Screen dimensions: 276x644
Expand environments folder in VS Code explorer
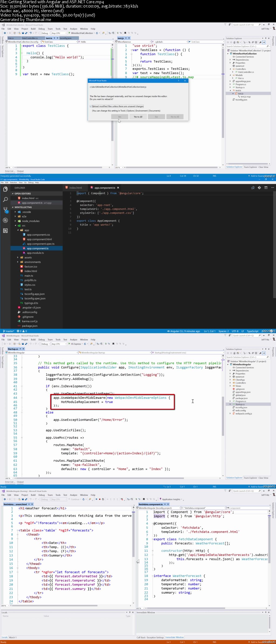[18, 262]
